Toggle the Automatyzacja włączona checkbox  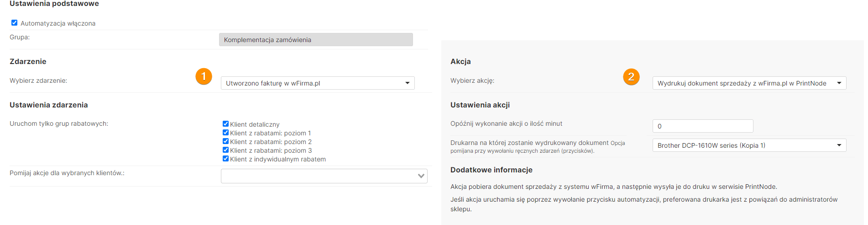[15, 23]
